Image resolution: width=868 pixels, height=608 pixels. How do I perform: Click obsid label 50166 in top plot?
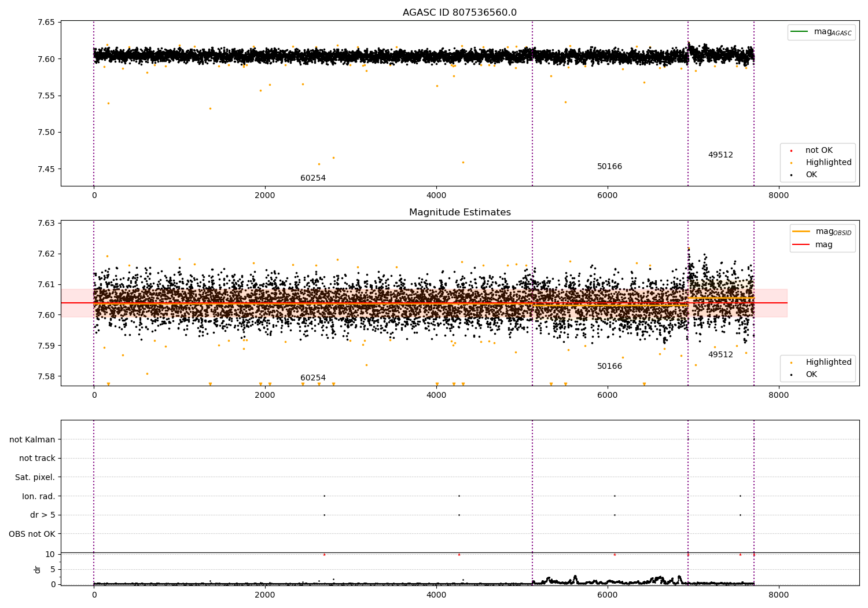609,167
